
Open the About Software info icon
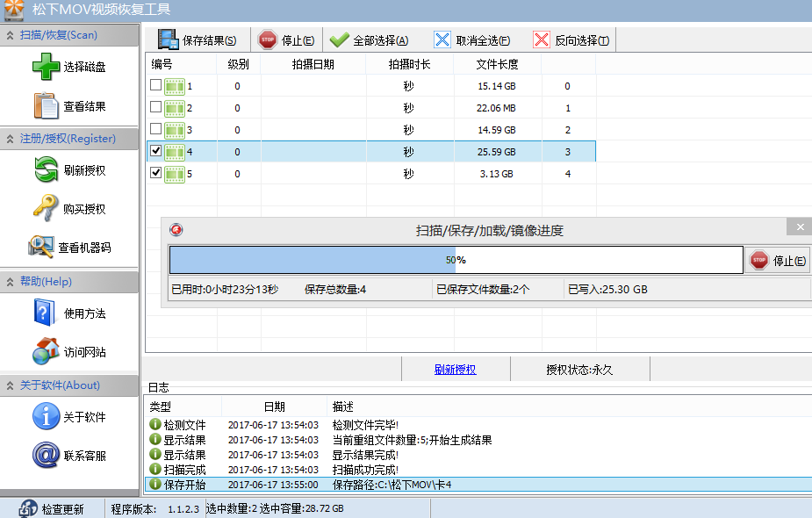46,417
